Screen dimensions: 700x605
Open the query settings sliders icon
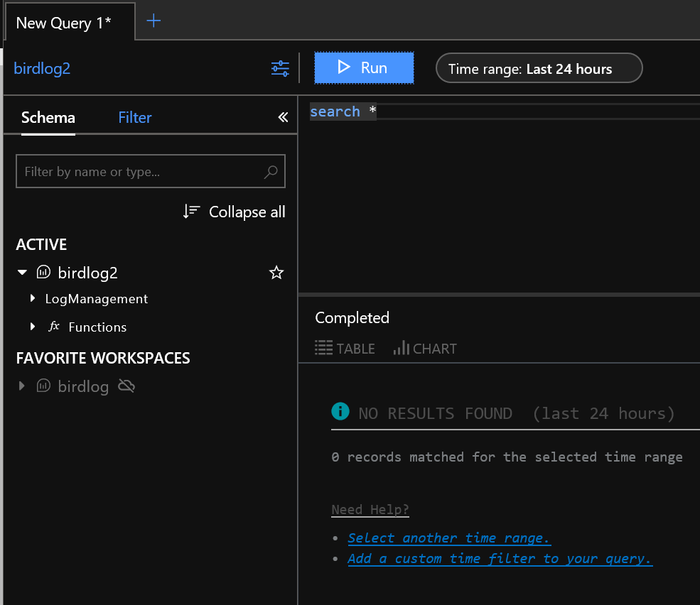click(x=280, y=69)
